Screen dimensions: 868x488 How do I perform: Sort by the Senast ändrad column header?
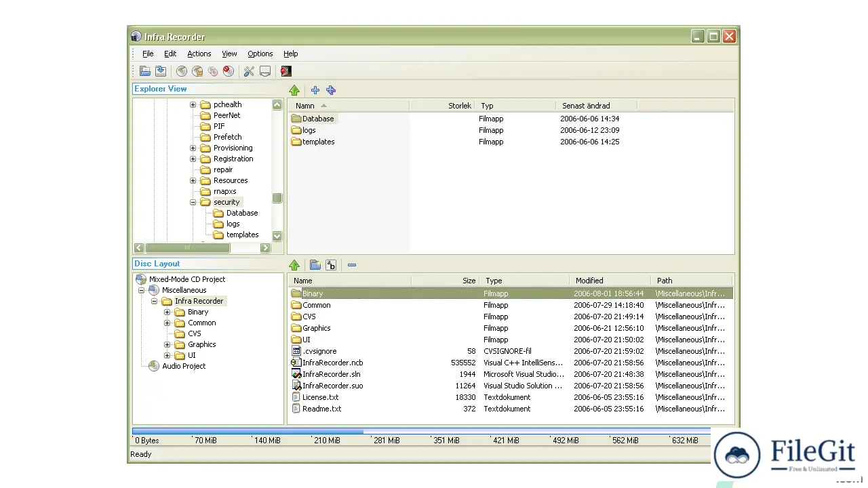596,106
